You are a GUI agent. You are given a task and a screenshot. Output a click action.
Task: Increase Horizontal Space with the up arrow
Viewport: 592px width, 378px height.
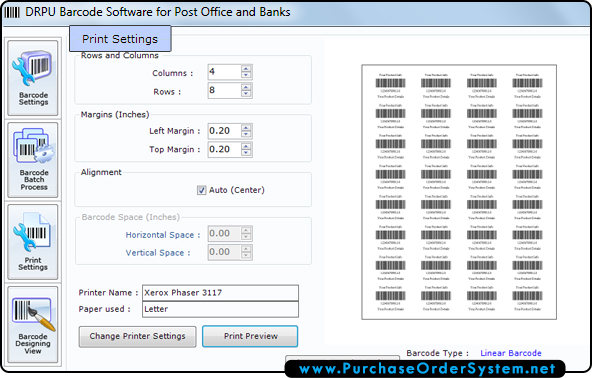[246, 230]
